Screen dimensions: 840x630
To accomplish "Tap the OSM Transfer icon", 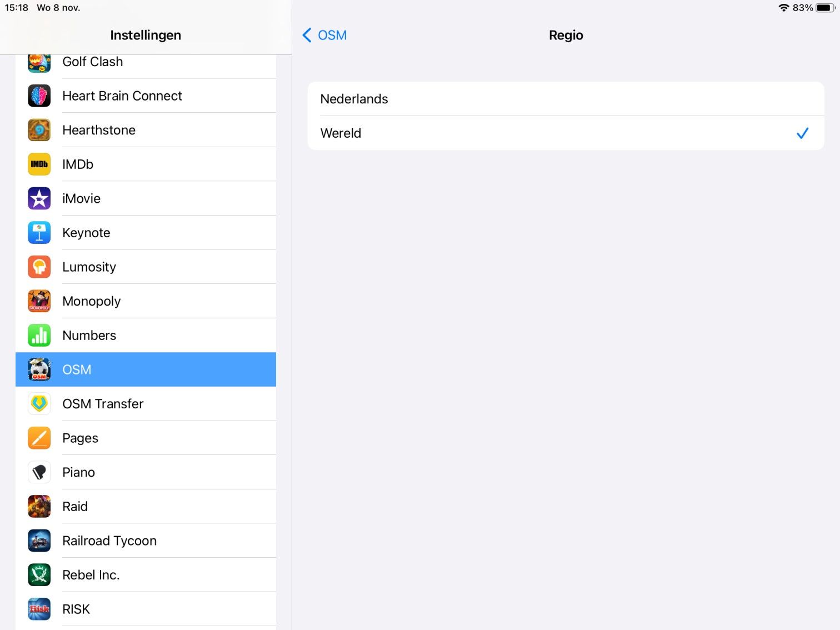I will (39, 404).
